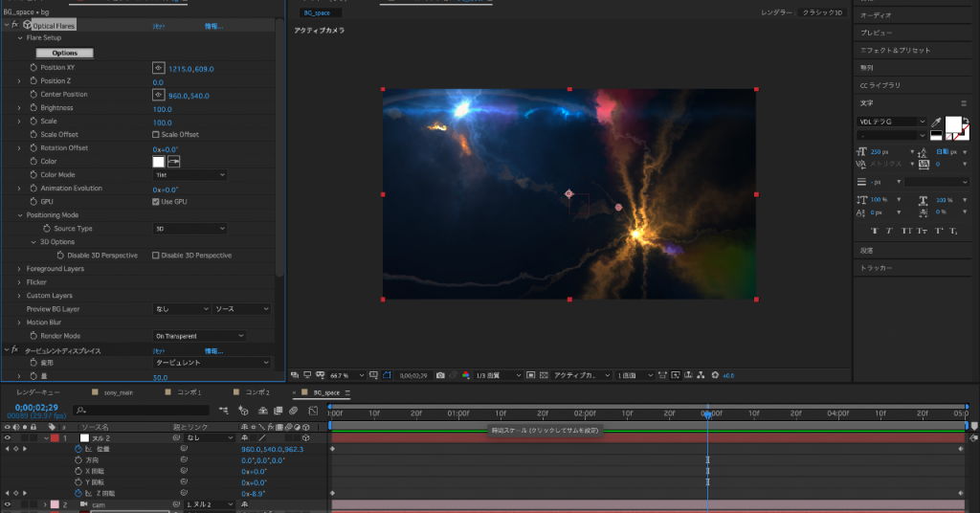Apply faux bold in character panel
The width and height of the screenshot is (980, 513).
point(874,231)
